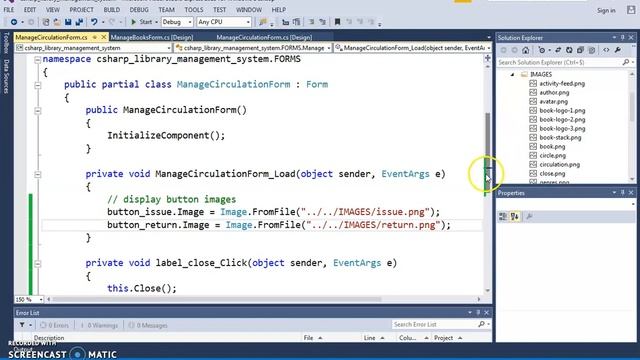Toggle the 0 Messages filter in Error List
The width and height of the screenshot is (640, 360).
[148, 325]
